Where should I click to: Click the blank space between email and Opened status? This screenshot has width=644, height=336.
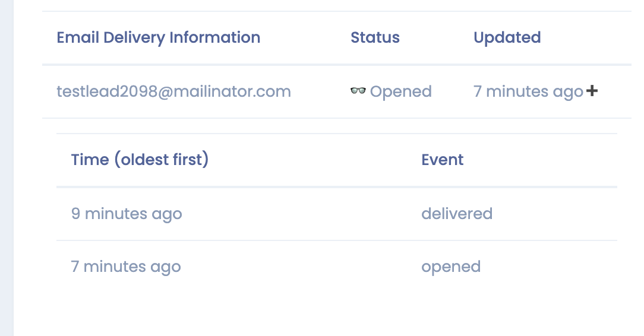[x=321, y=91]
